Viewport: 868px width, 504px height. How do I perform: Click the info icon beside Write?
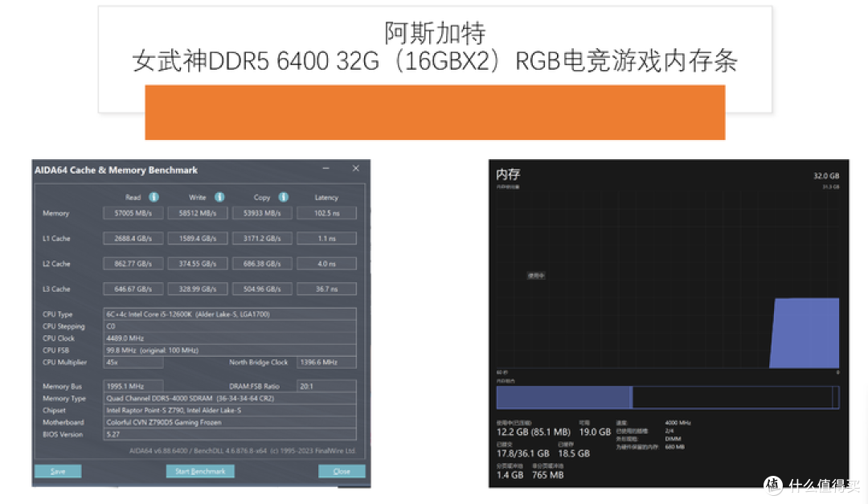click(219, 197)
